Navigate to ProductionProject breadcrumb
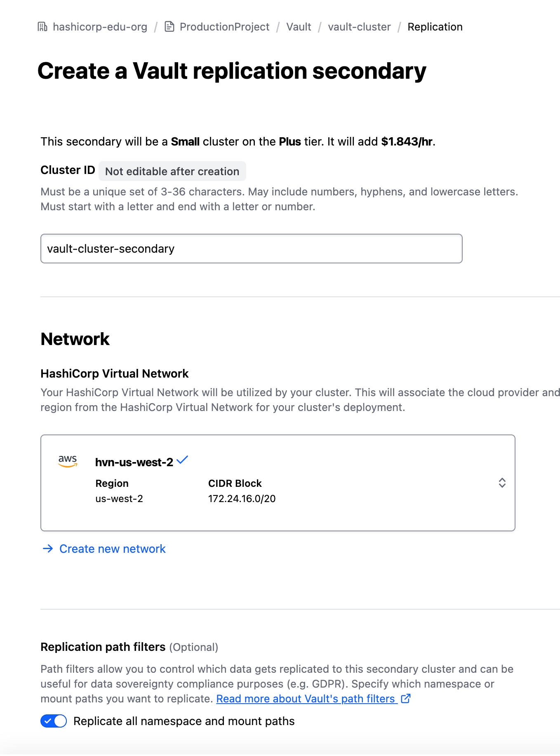560x756 pixels. [x=224, y=27]
